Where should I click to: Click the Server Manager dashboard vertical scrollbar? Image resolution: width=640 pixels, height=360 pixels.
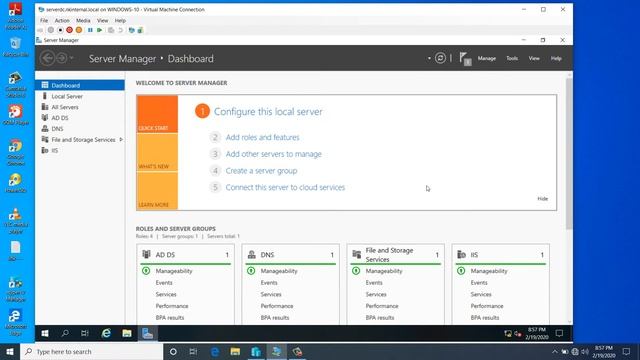point(569,153)
